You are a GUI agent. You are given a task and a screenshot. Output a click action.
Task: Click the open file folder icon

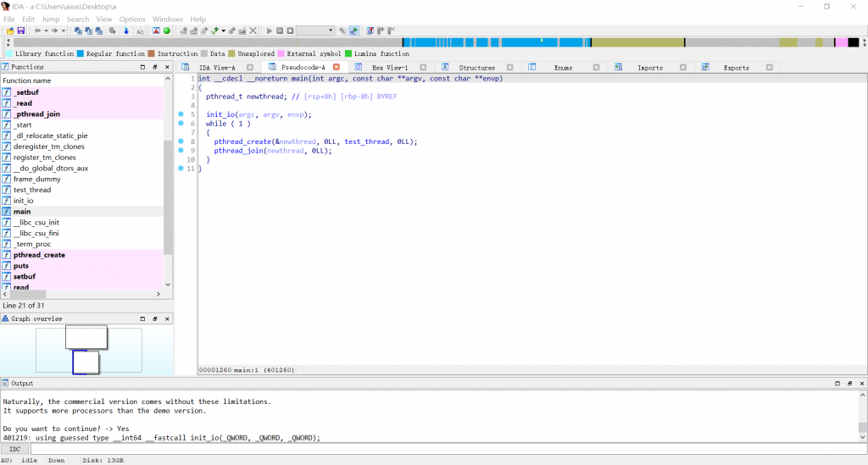pos(10,31)
